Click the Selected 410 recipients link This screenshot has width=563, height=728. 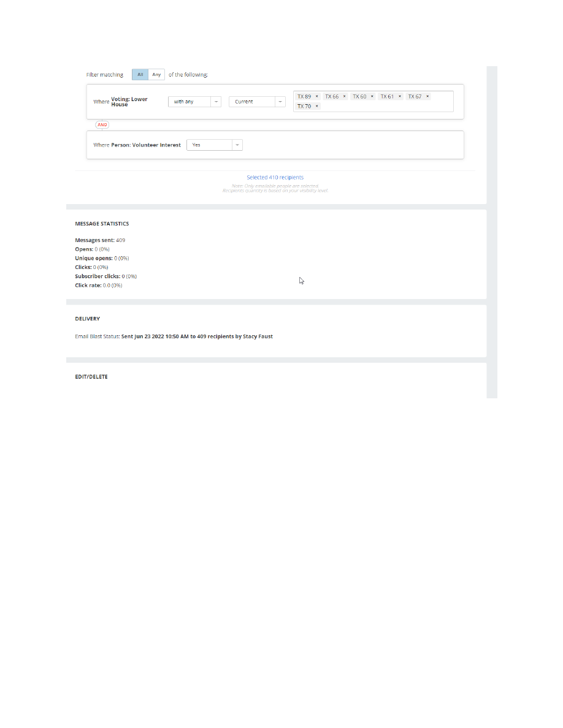click(x=275, y=178)
